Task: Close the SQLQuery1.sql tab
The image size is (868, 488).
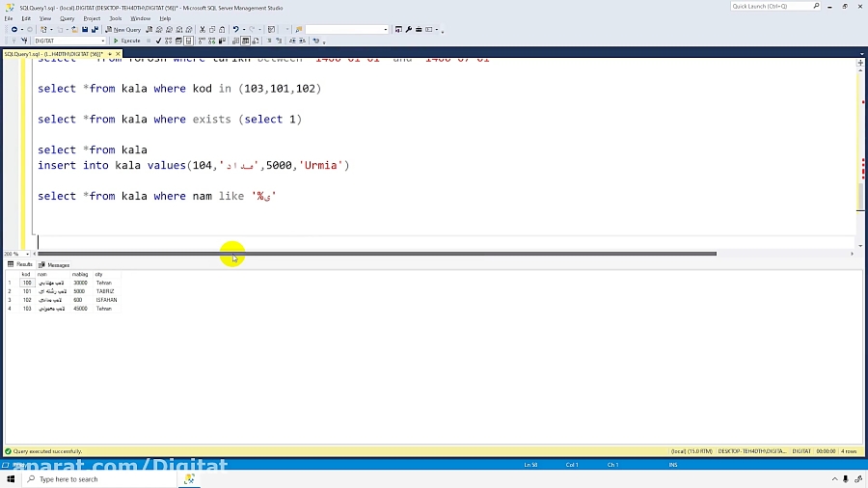Action: click(x=118, y=54)
